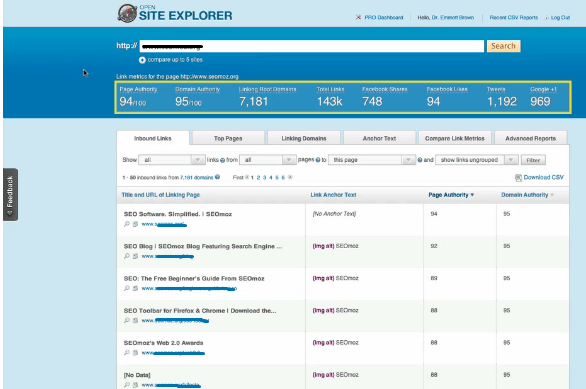Image resolution: width=586 pixels, height=389 pixels.
Task: Open the from 'all' pages dropdown
Action: point(268,160)
